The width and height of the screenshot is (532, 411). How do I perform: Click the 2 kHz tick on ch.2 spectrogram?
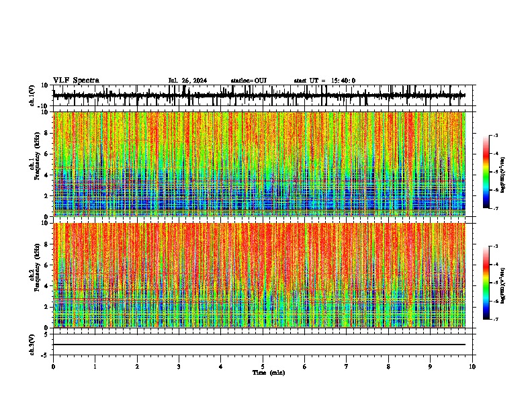coord(46,307)
